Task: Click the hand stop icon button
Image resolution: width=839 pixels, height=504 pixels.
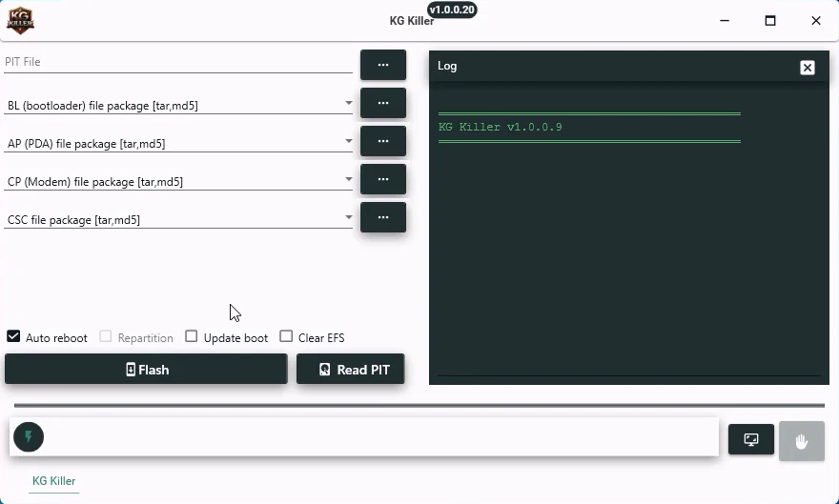Action: point(802,441)
